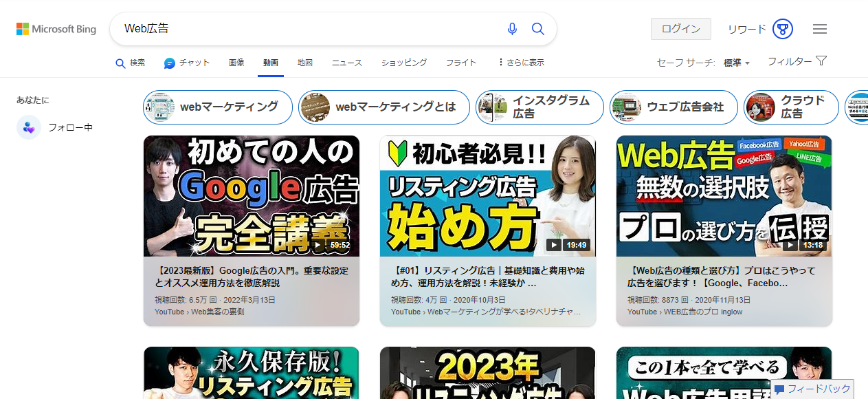Select the インスタグラム広告 suggestion chip
Image resolution: width=868 pixels, height=399 pixels.
(539, 107)
